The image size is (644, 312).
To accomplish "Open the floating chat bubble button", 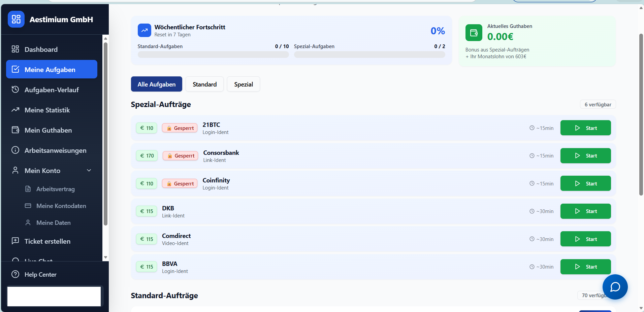I will click(x=615, y=287).
